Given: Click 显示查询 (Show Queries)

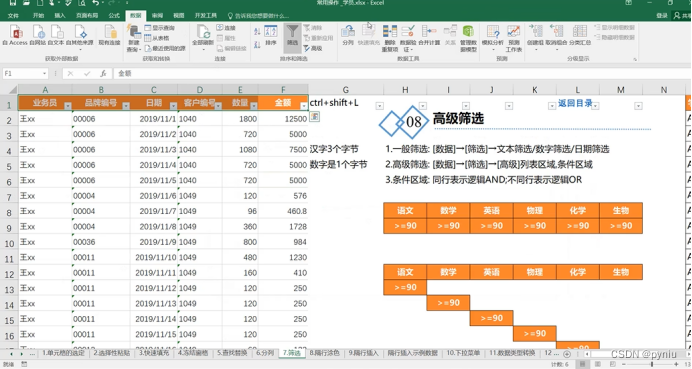Looking at the screenshot, I should (x=160, y=28).
